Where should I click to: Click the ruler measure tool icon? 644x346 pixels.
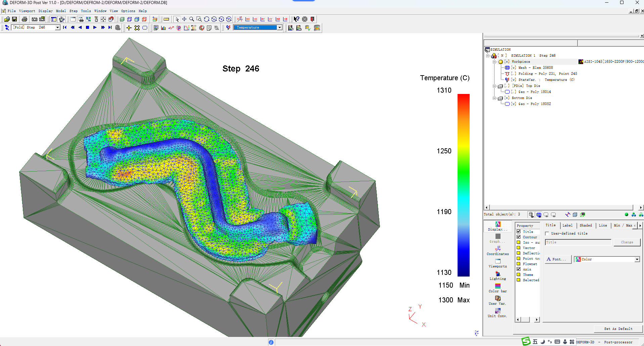tap(166, 19)
